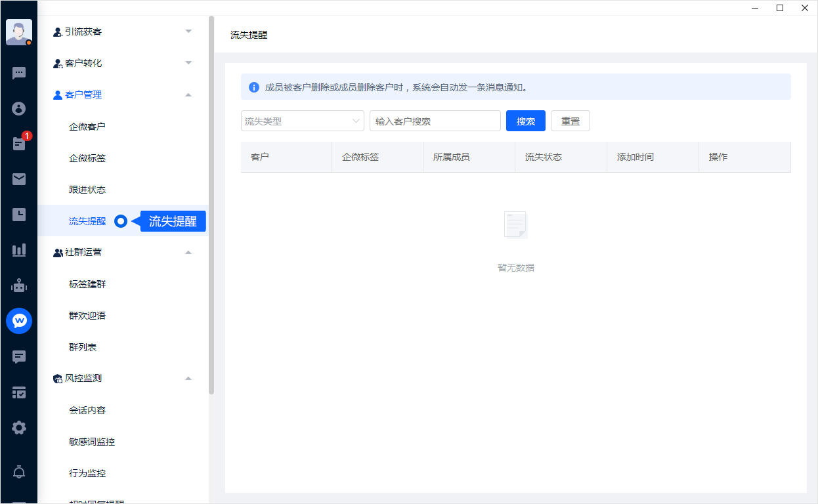Click the navigation menu vertical scrollbar

(211, 205)
